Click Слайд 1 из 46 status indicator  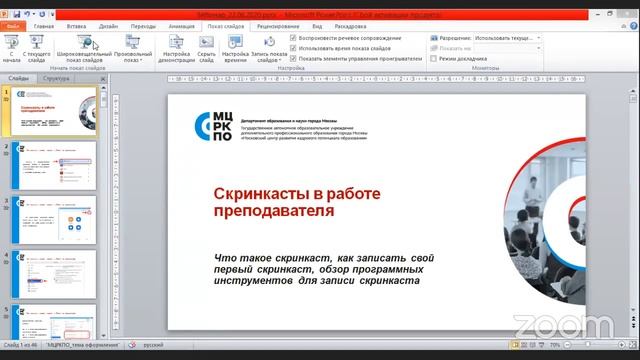[x=20, y=345]
